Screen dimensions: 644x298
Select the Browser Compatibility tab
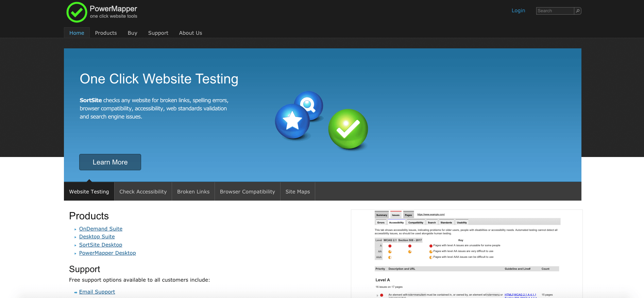[x=247, y=192]
